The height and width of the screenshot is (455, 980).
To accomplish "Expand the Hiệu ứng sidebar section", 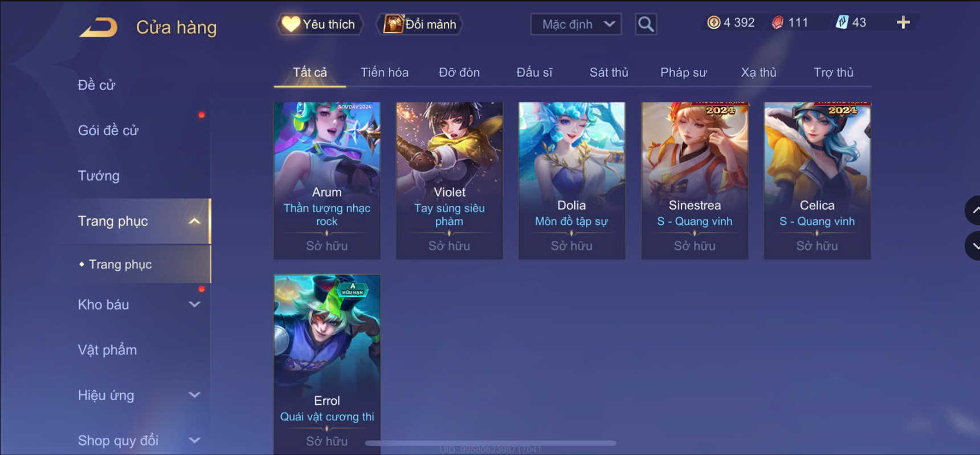I will click(x=194, y=395).
